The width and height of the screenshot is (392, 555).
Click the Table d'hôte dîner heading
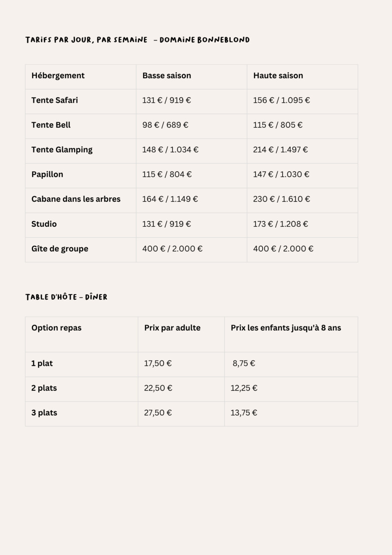[x=66, y=297]
